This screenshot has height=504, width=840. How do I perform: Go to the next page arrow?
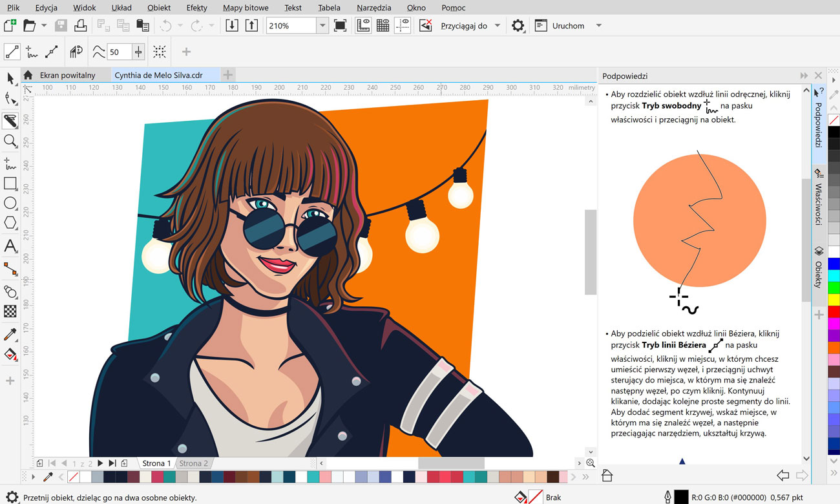coord(100,463)
